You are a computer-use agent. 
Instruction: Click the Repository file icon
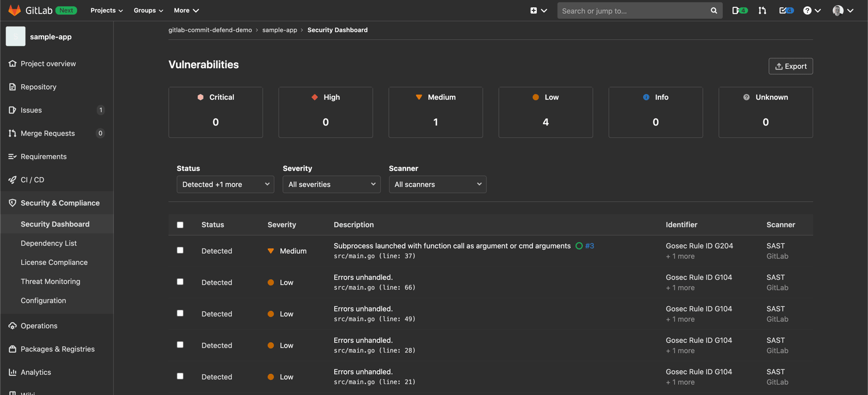12,87
